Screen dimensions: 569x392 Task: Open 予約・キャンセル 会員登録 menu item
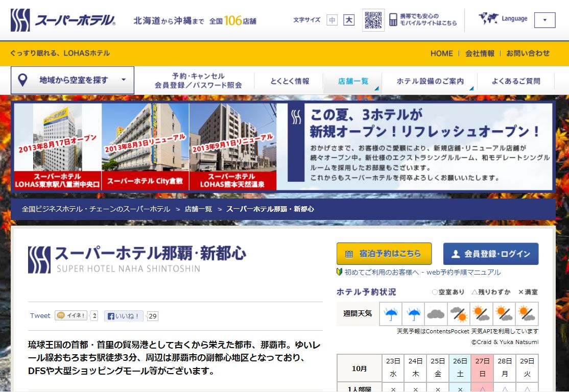click(x=198, y=81)
